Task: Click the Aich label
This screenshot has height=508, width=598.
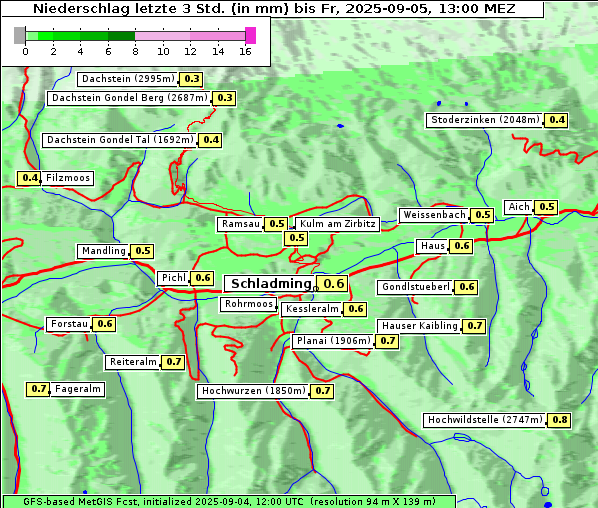Action: tap(519, 207)
